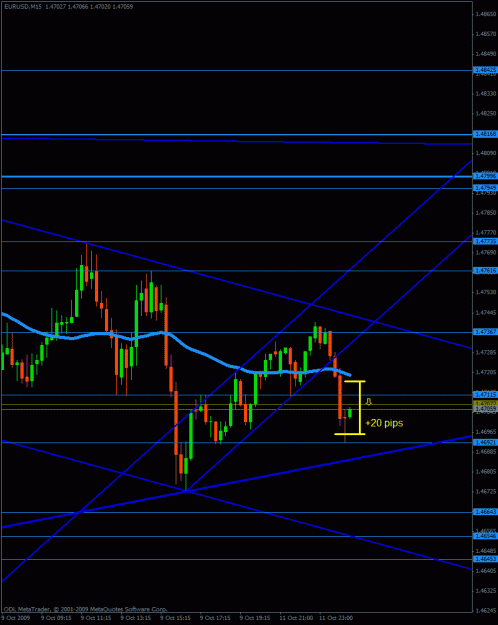Image resolution: width=498 pixels, height=625 pixels.
Task: Click the 1.47690 price axis label
Action: click(486, 252)
